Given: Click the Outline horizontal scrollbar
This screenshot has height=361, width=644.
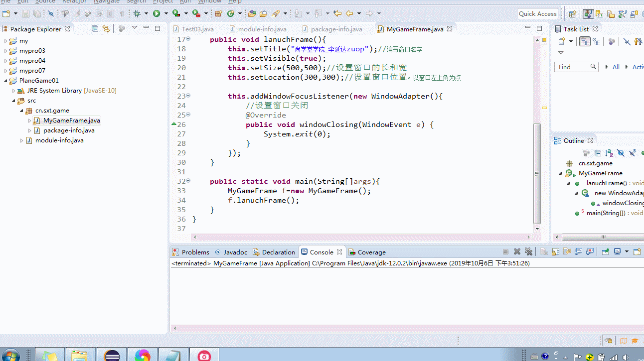Looking at the screenshot, I should pos(603,238).
